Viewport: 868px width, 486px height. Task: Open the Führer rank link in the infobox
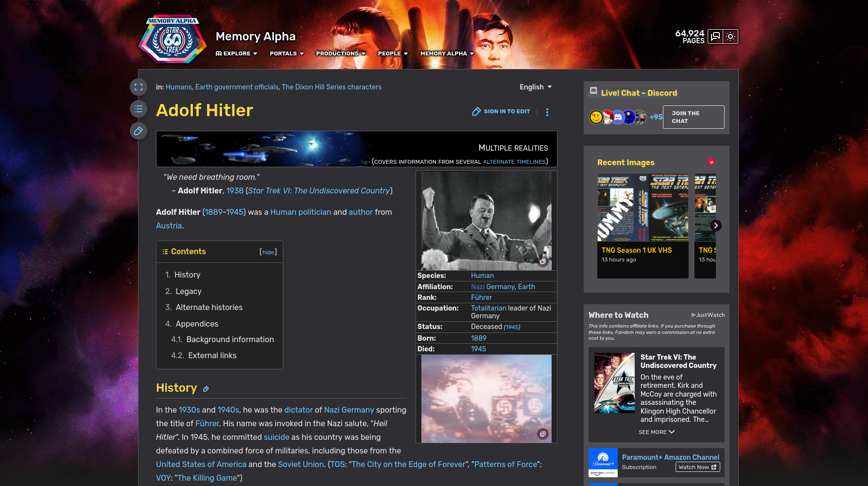481,297
